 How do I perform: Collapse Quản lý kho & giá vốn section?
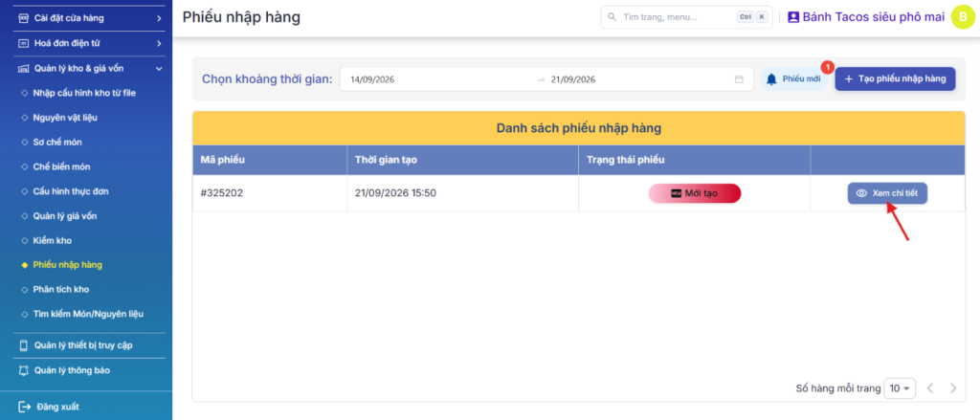point(160,69)
